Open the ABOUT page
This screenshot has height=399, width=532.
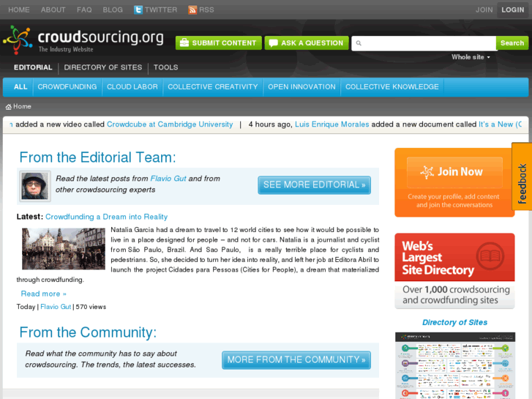coord(53,10)
